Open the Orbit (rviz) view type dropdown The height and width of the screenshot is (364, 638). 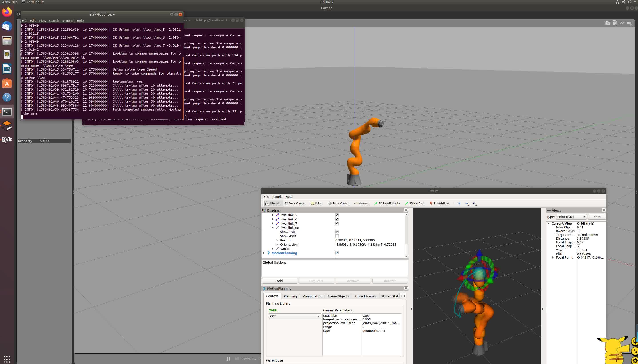571,217
